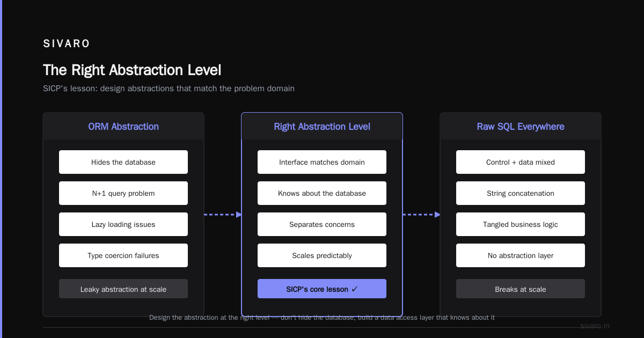Click the purple 'SICP's core lesson' button
644x338 pixels.
pyautogui.click(x=322, y=289)
